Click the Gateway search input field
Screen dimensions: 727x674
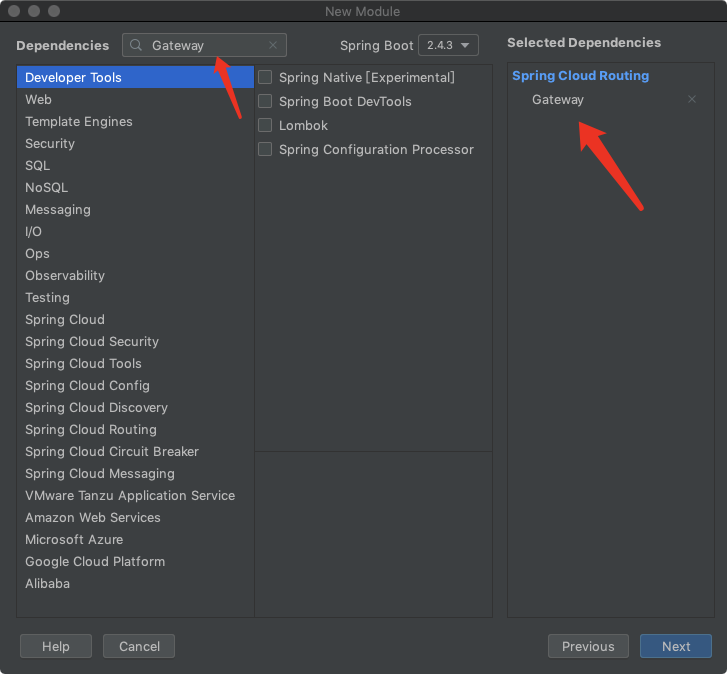(204, 45)
